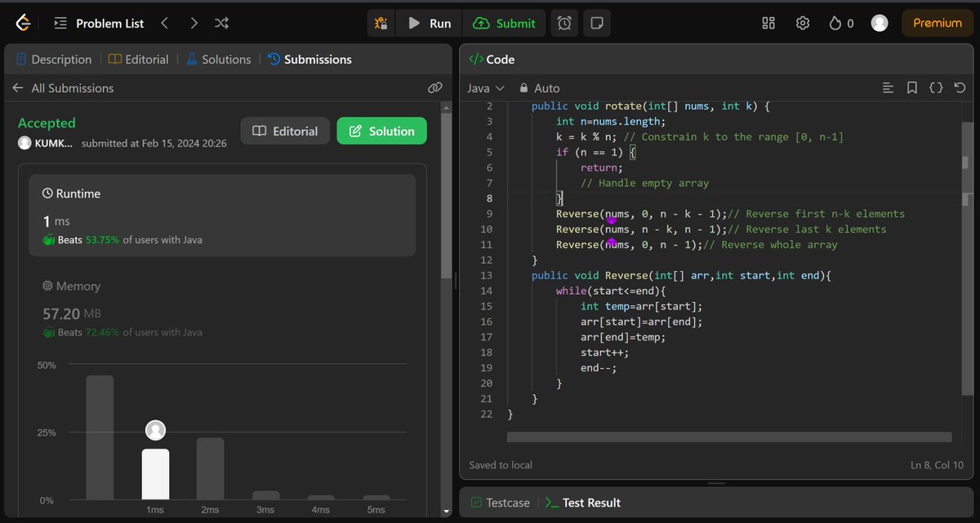Go to next problem arrow
Screen dimensions: 980x523
tap(194, 24)
